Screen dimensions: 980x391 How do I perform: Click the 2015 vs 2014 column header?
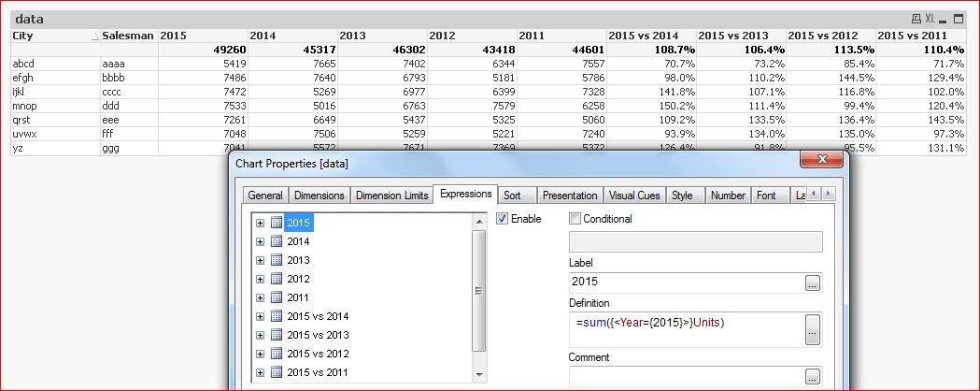point(652,36)
